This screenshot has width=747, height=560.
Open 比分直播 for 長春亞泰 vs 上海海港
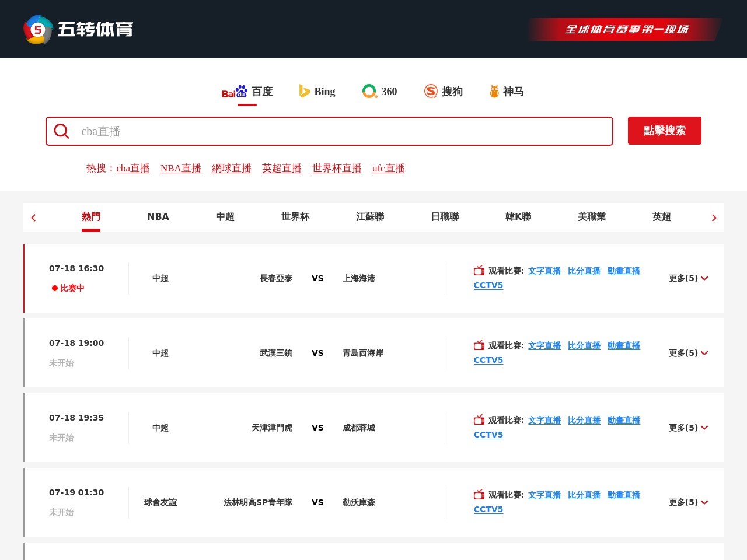pos(584,271)
